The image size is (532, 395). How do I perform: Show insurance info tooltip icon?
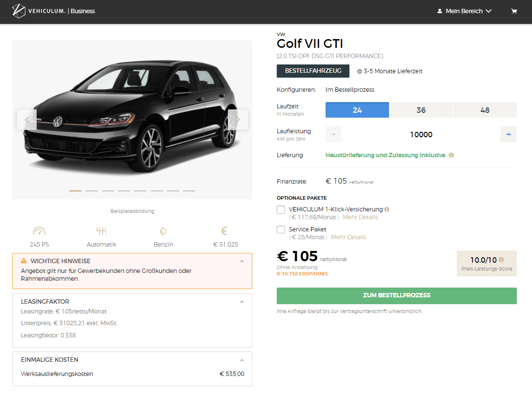pyautogui.click(x=387, y=209)
